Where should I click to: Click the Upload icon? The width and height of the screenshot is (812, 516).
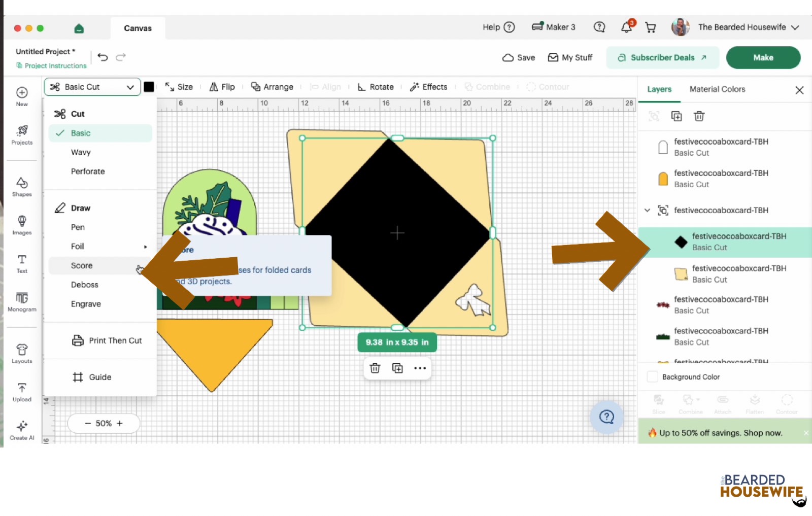(22, 392)
